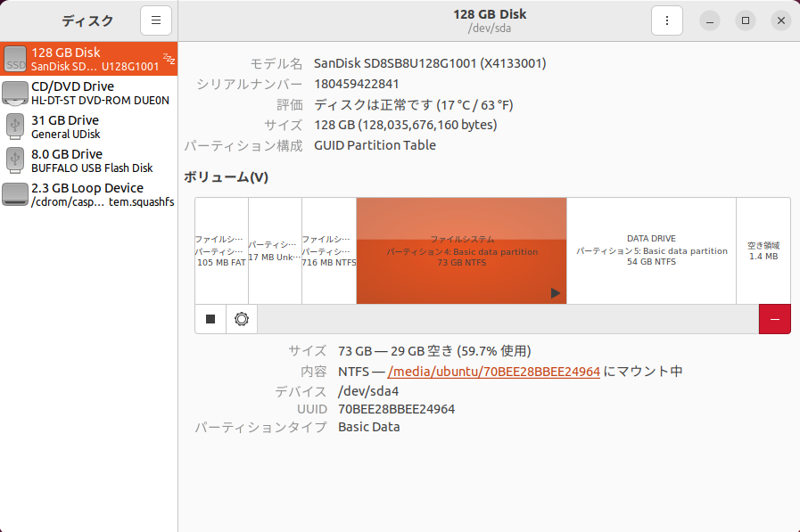Maximize the Disks window

[x=746, y=20]
